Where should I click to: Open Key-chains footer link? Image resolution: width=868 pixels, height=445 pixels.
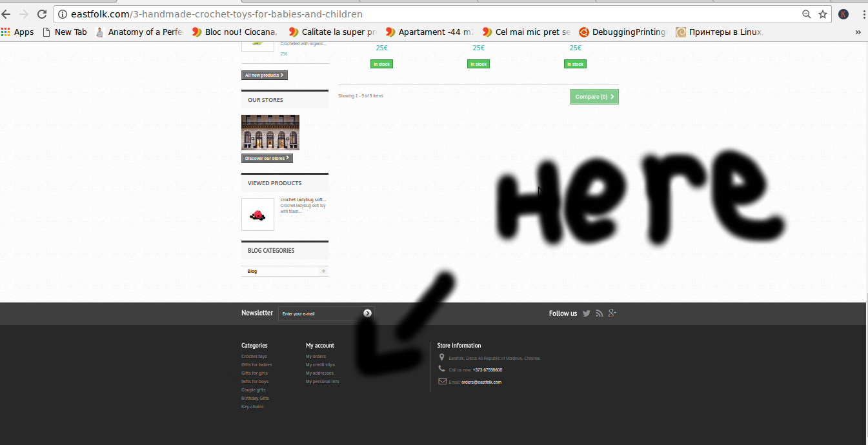(252, 407)
